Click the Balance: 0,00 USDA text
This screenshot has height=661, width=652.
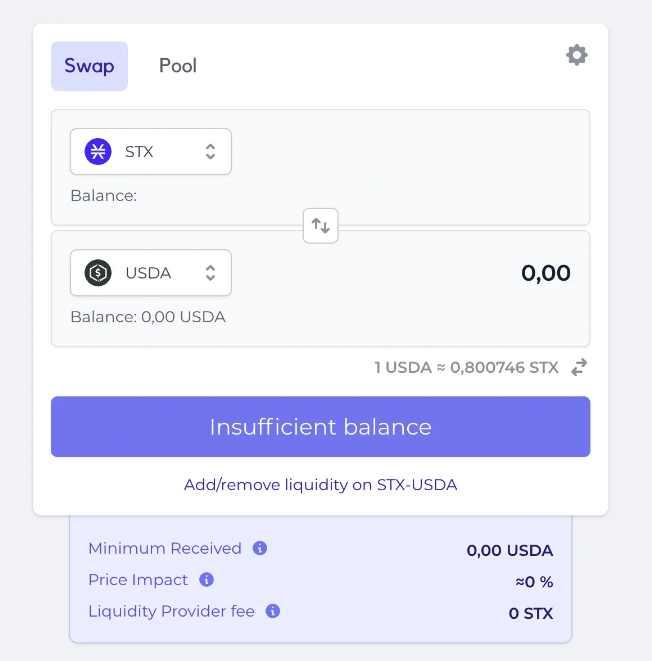click(x=148, y=317)
